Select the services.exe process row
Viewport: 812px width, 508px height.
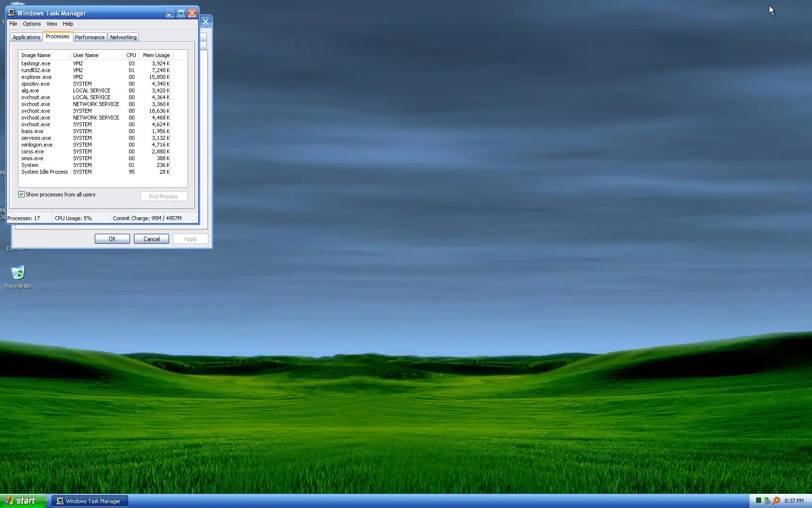[x=96, y=138]
